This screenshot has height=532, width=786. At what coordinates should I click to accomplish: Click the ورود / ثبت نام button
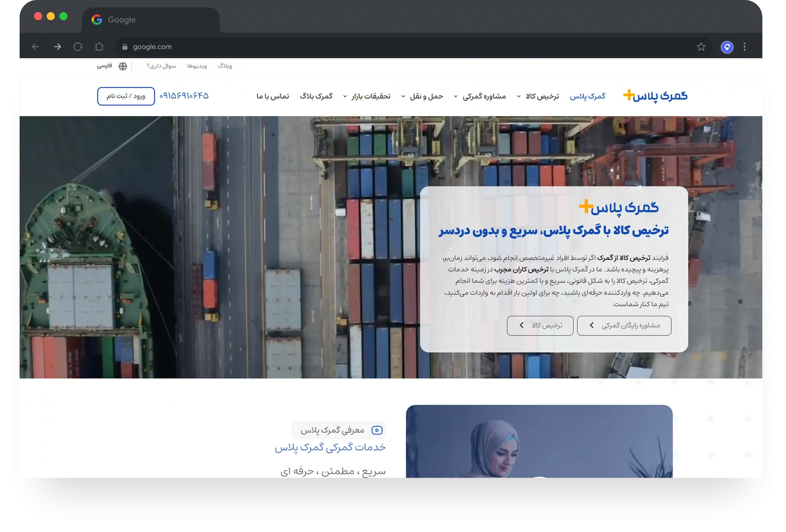[126, 96]
